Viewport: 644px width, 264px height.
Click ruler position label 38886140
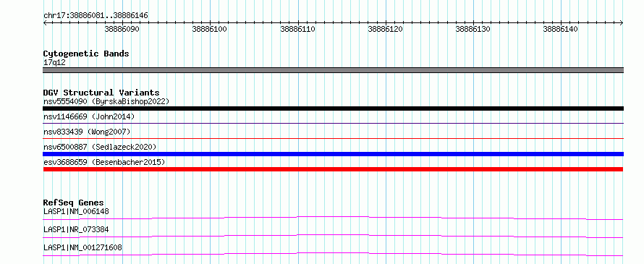561,29
